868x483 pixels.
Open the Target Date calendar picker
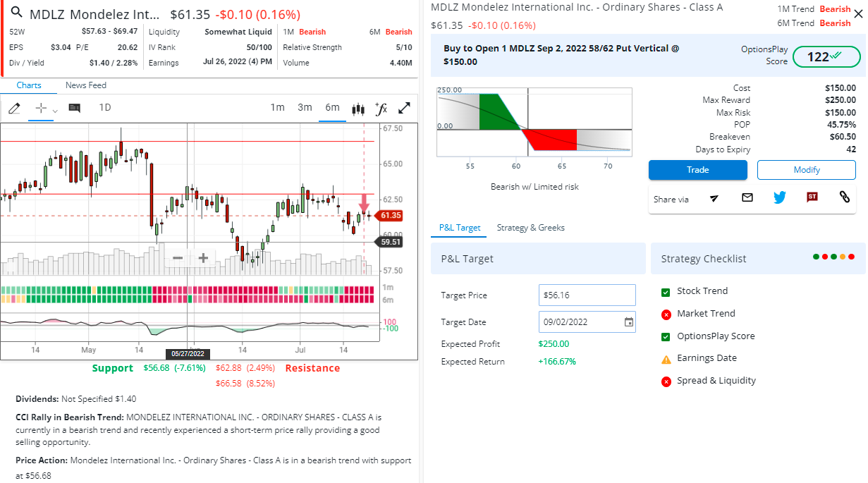tap(629, 322)
